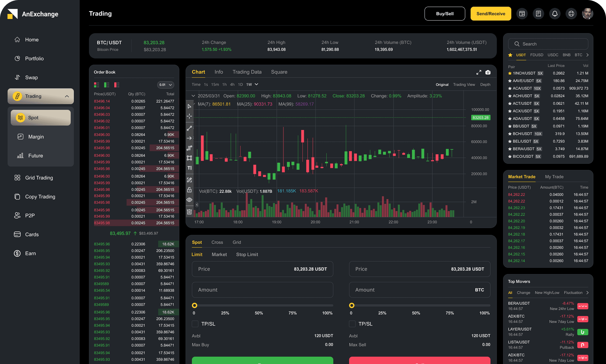This screenshot has height=364, width=606.
Task: Expand chart to fullscreen
Action: point(478,72)
